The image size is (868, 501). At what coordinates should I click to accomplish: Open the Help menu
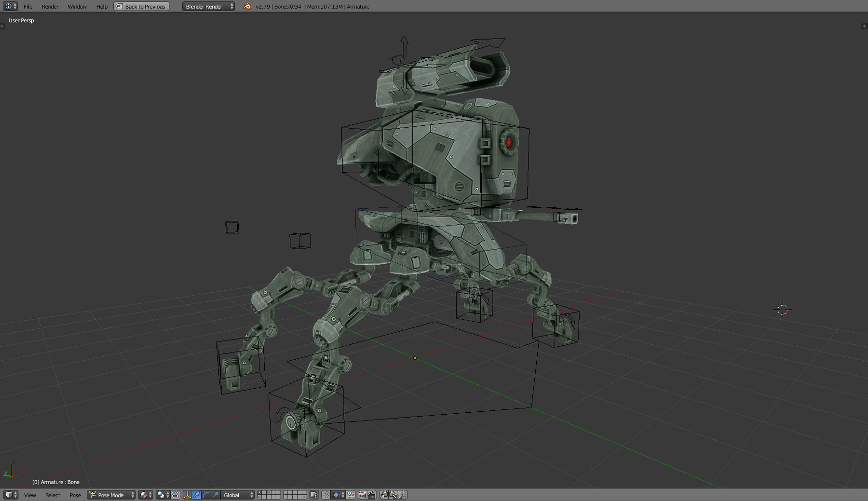pos(101,6)
